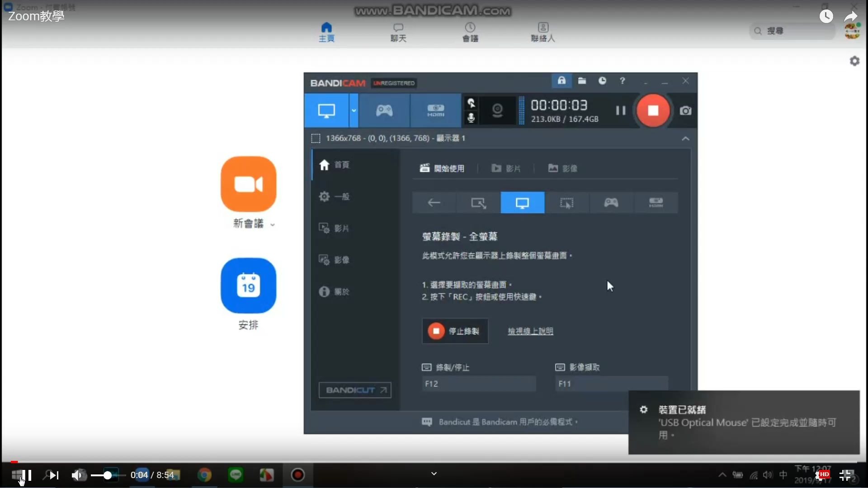This screenshot has width=868, height=488.
Task: Click LINE icon on the taskbar
Action: point(236,475)
